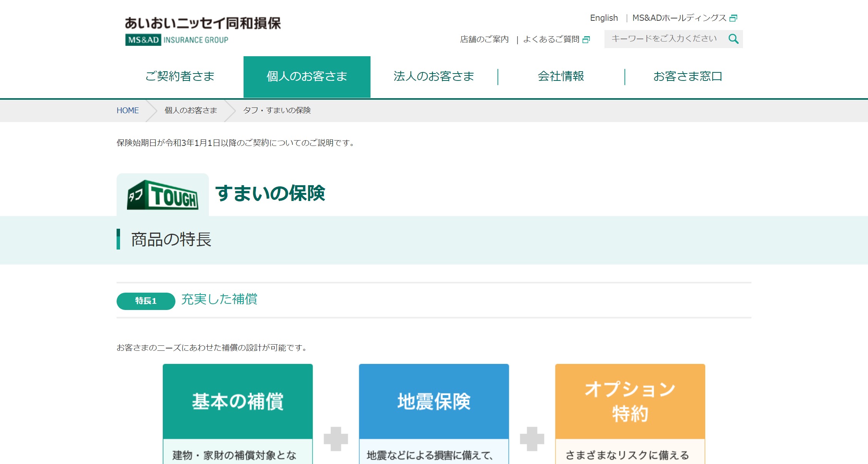Screen dimensions: 868x464
Task: Open よくあるご質問 link
Action: tap(551, 39)
